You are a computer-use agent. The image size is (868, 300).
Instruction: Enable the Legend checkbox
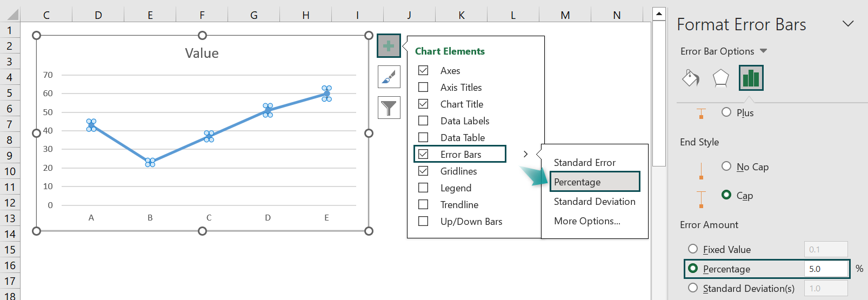[423, 188]
